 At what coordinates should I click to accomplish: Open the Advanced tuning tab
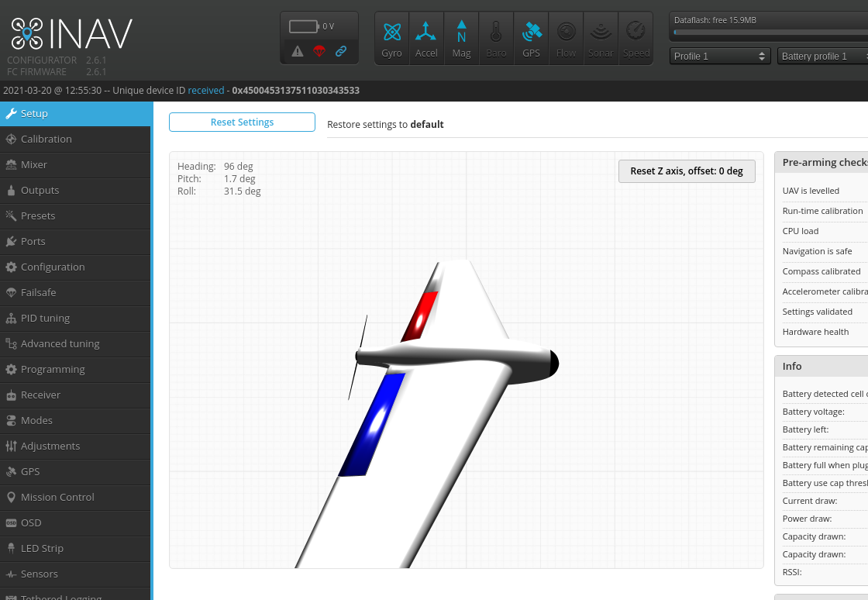point(75,343)
